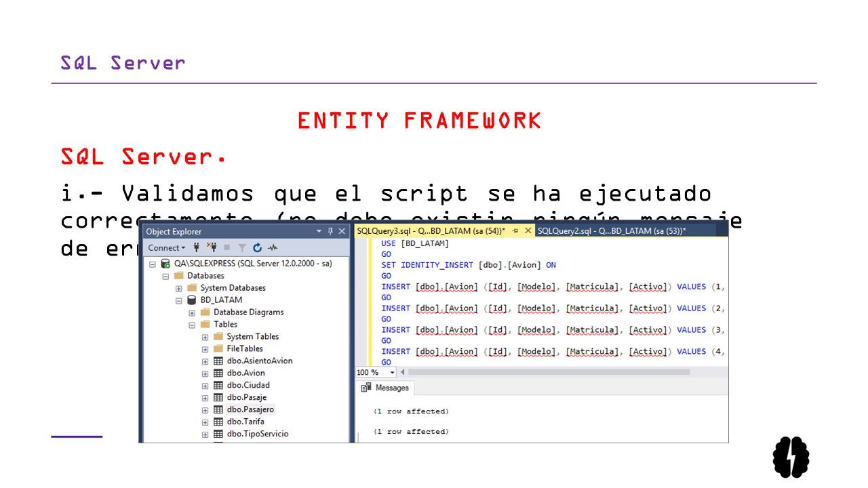Select the BD_LATAM database name
The height and width of the screenshot is (488, 868).
coord(221,300)
